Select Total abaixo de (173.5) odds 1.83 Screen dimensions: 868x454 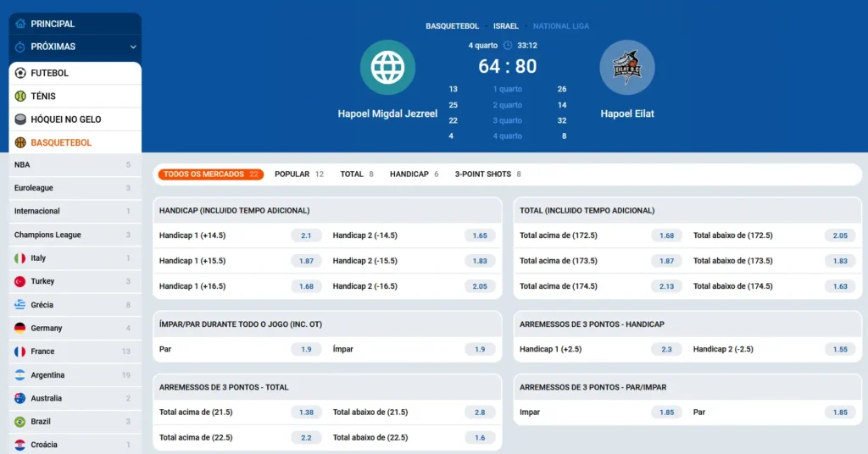tap(840, 261)
